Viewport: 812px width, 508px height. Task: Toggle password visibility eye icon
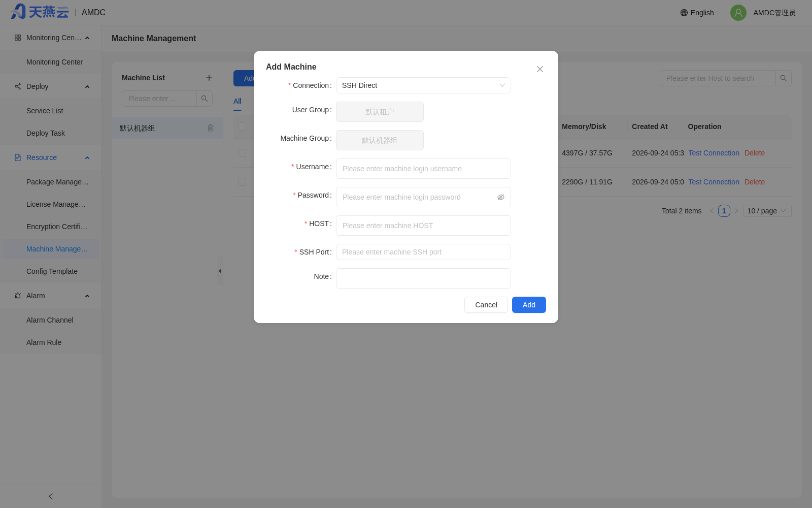tap(501, 197)
